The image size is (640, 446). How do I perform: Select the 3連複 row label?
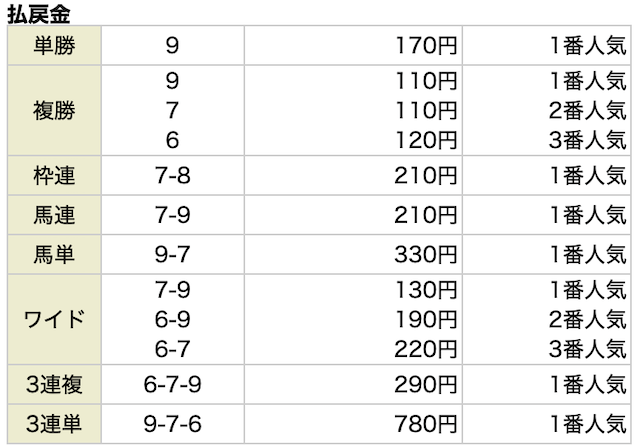(53, 385)
